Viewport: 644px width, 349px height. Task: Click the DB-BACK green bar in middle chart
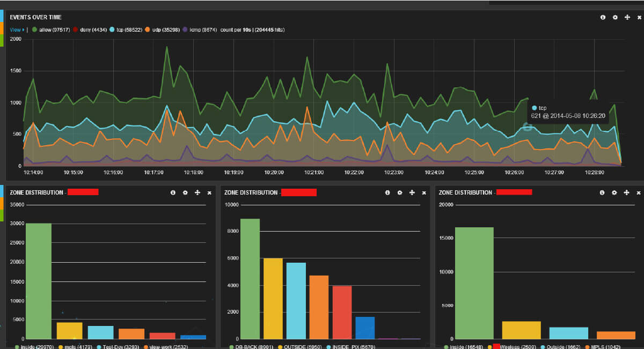click(250, 279)
